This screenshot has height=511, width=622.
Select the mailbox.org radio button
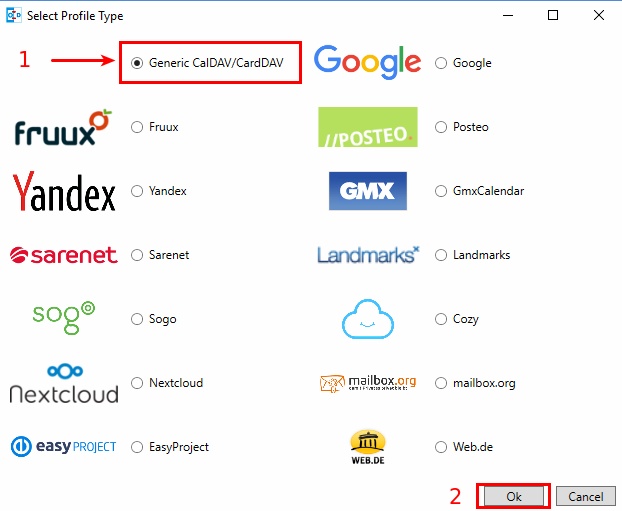441,383
